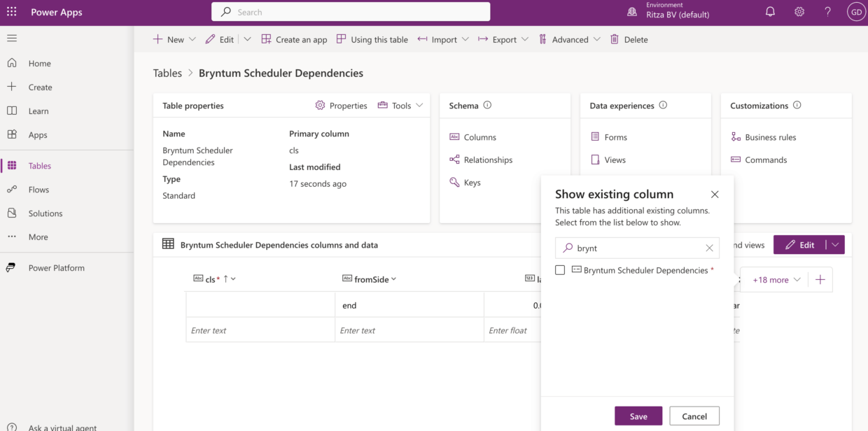The height and width of the screenshot is (431, 868).
Task: Cancel the Show existing column dialog
Action: point(694,415)
